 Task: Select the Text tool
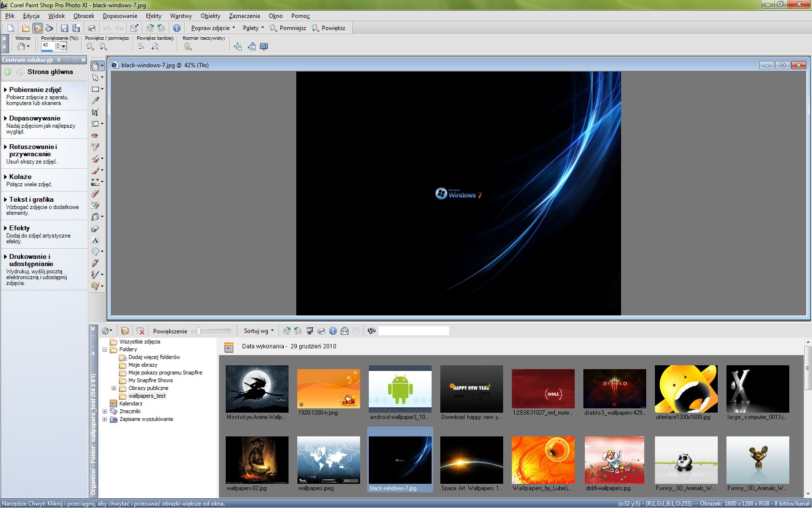pyautogui.click(x=96, y=240)
